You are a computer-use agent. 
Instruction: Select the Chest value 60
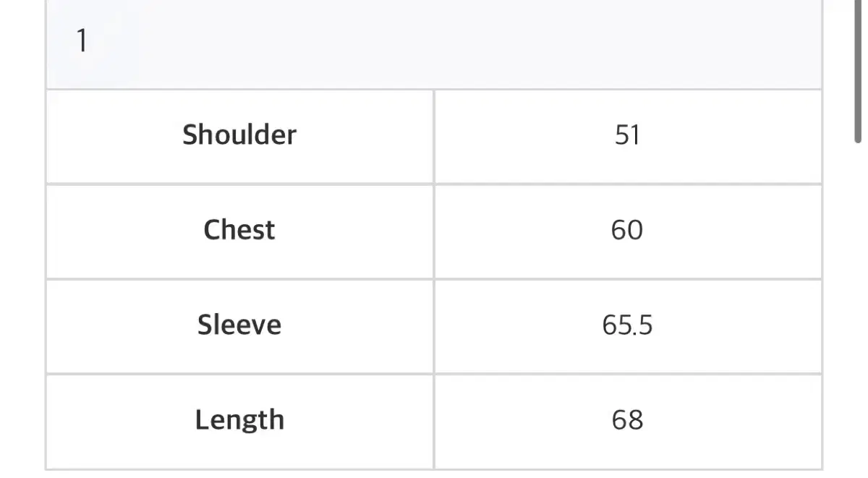coord(627,230)
